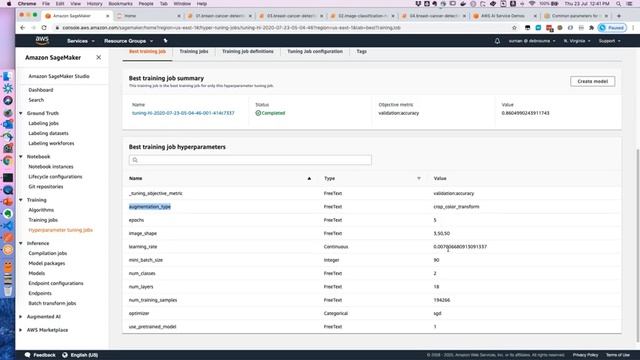
Task: Open the Chrome menu with the three dots
Action: [633, 28]
